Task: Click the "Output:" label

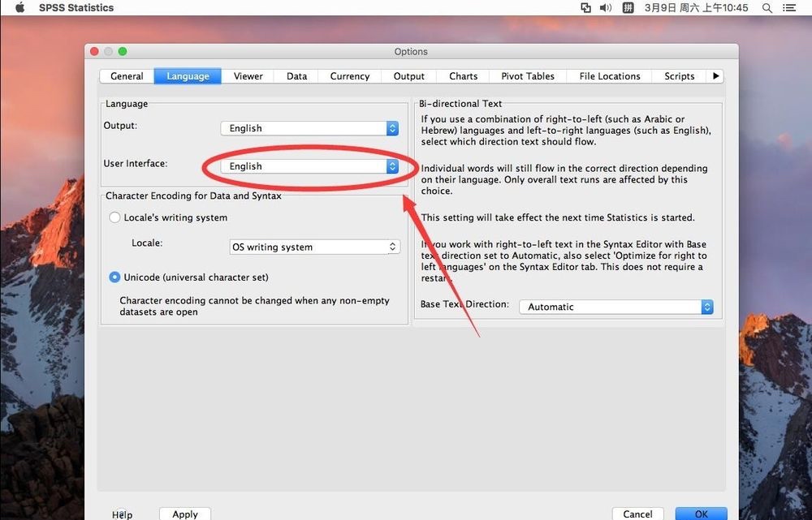Action: tap(120, 126)
